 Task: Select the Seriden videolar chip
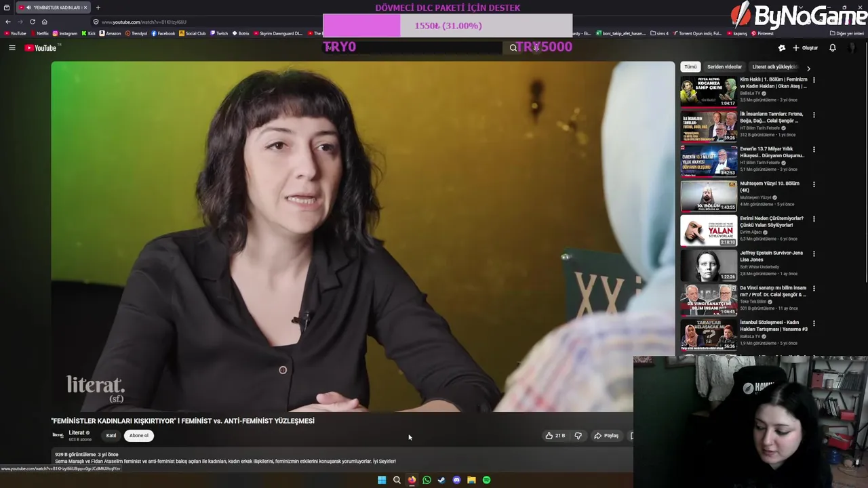[x=724, y=67]
